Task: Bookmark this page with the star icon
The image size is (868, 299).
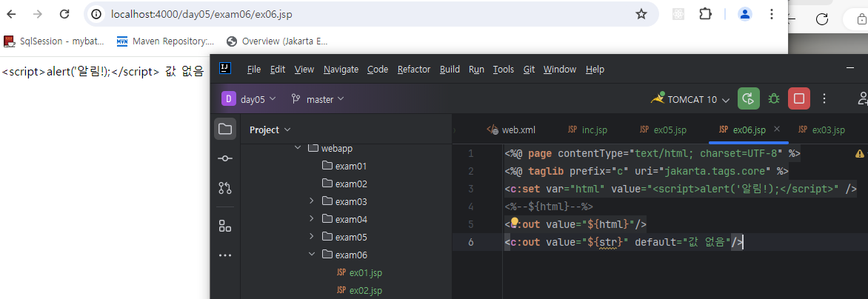Action: tap(641, 14)
